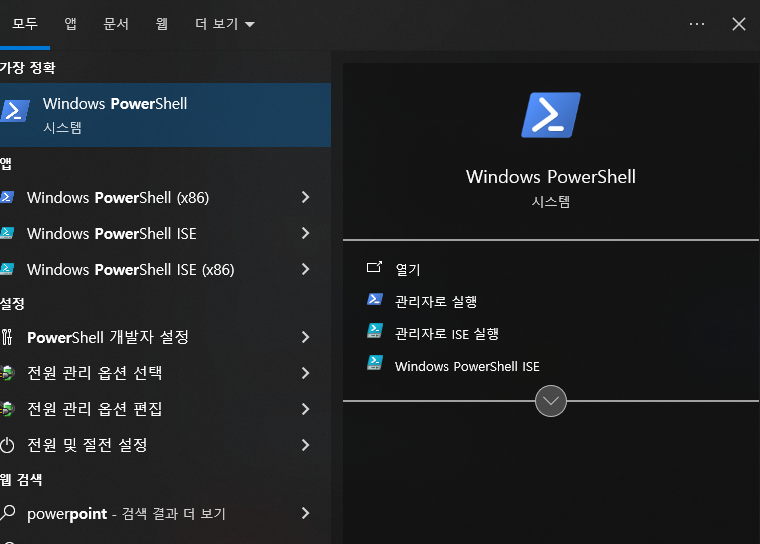The image size is (760, 544).
Task: Click the battery icon for 전원 관리 옵션 편집
Action: coord(7,409)
